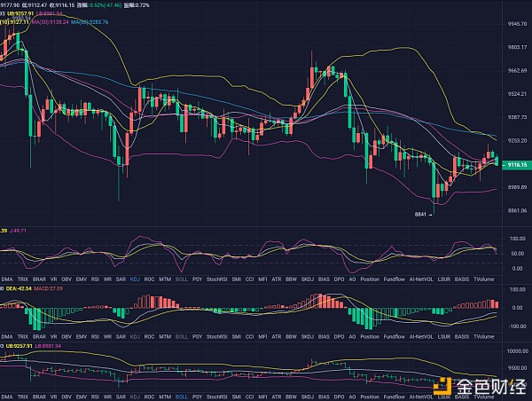Viewport: 532px width, 401px height.
Task: Pick the dimmed BOLL tab below the MACD panel
Action: pos(182,336)
